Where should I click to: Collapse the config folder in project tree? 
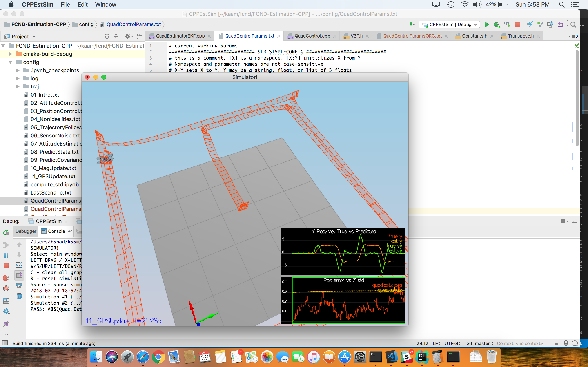point(10,62)
